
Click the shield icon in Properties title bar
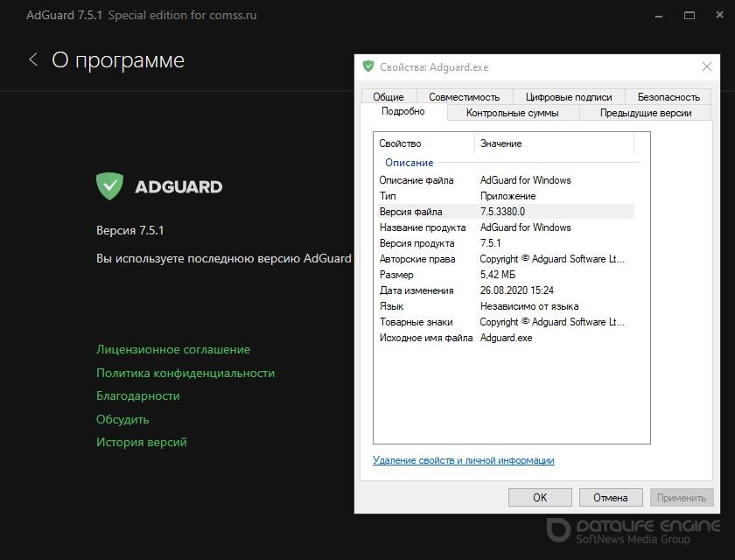(x=368, y=66)
